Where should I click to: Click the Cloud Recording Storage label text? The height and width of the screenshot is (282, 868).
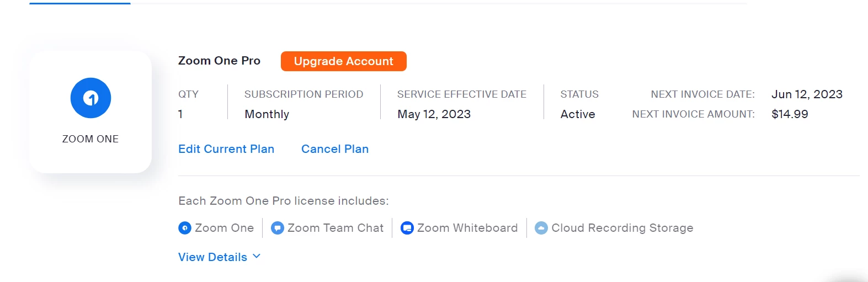pos(622,228)
